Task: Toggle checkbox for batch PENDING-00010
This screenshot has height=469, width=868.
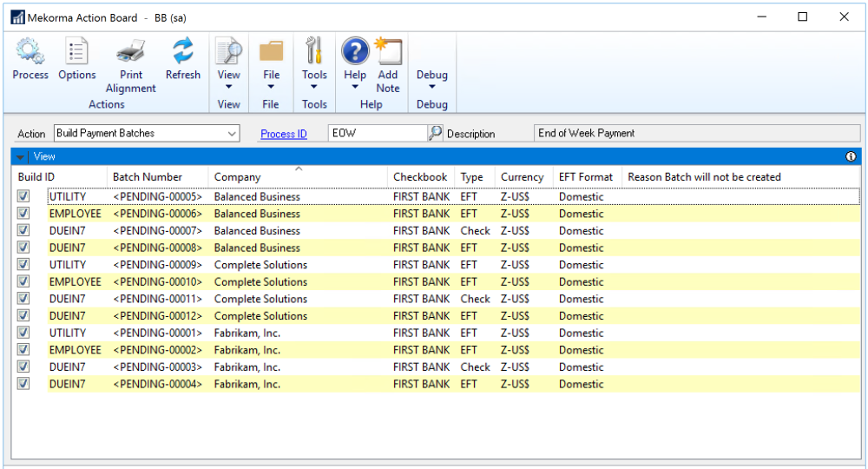Action: tap(23, 281)
